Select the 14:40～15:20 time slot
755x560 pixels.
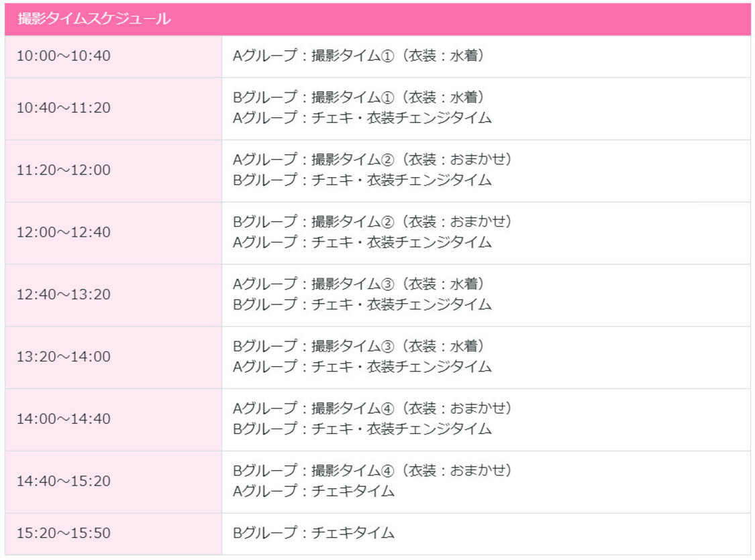pyautogui.click(x=64, y=482)
